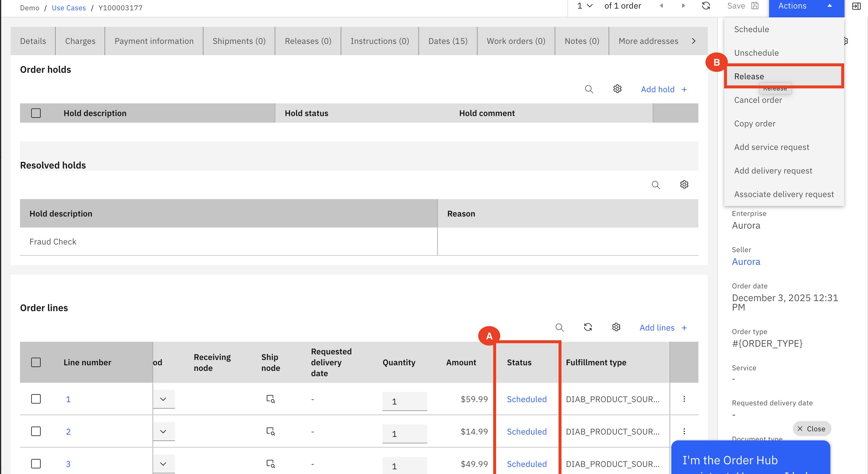Close the Order Hub assistant popup
868x474 pixels.
811,429
